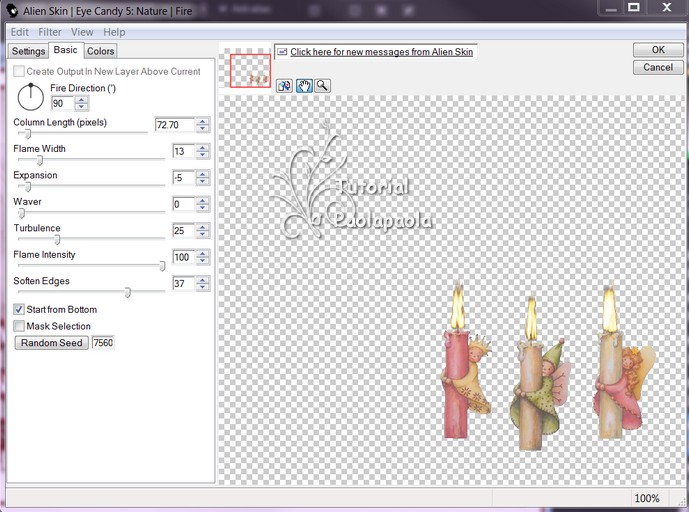Uncheck Start from Bottom
Image resolution: width=689 pixels, height=512 pixels.
point(19,309)
